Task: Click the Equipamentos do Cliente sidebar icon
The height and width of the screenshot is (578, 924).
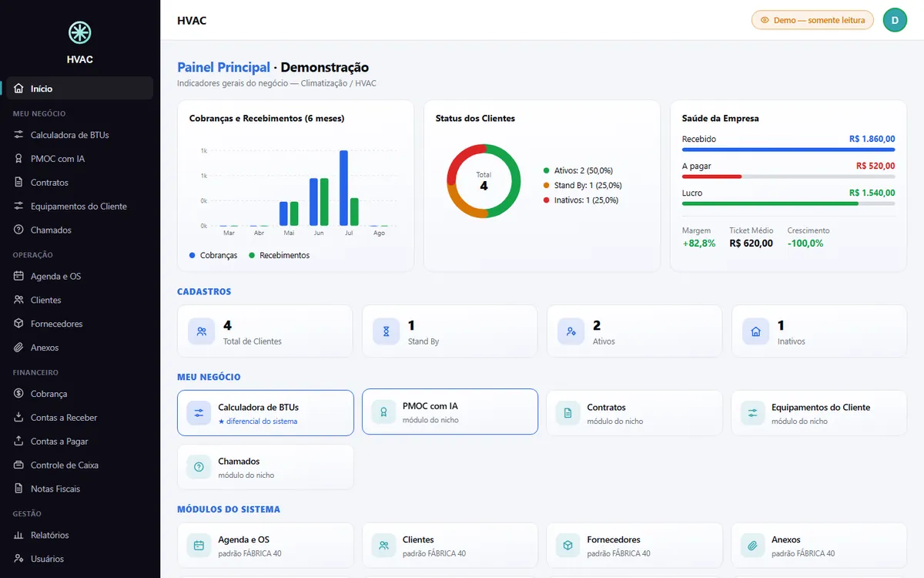Action: tap(18, 207)
